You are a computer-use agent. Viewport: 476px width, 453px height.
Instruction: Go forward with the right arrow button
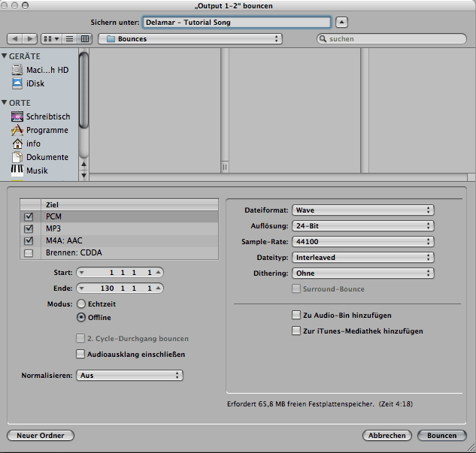click(x=30, y=39)
